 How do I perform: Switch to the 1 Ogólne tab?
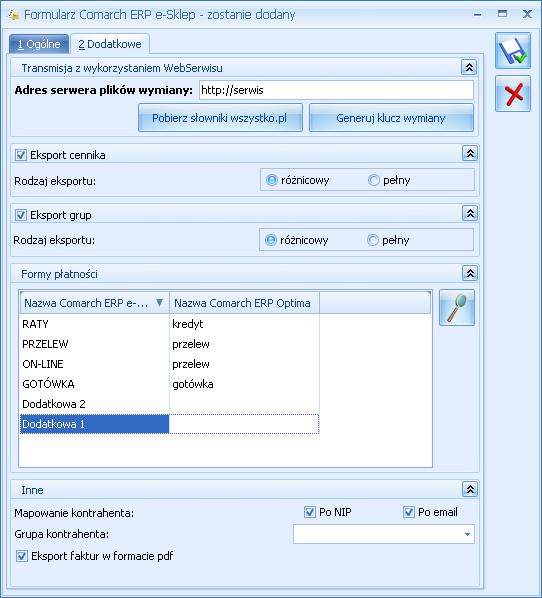tap(39, 44)
